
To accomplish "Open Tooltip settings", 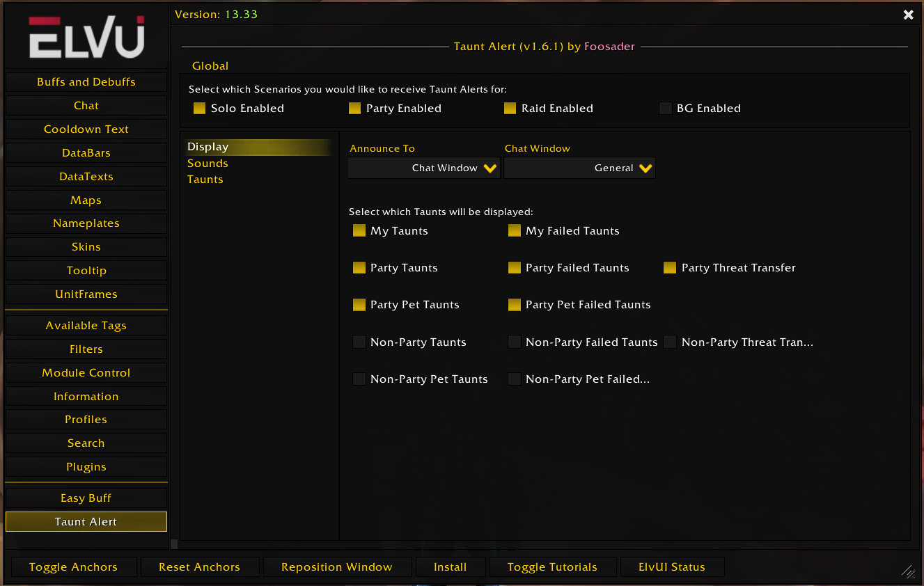I will (86, 271).
